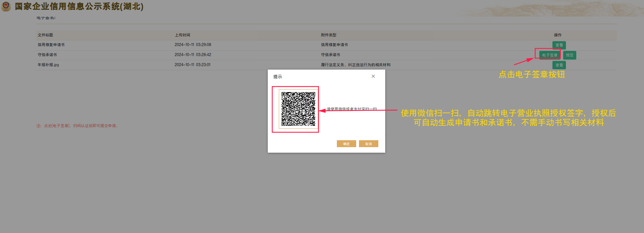Select 守信承诺书 in the 附件类型 column
The image size is (644, 233).
click(331, 55)
